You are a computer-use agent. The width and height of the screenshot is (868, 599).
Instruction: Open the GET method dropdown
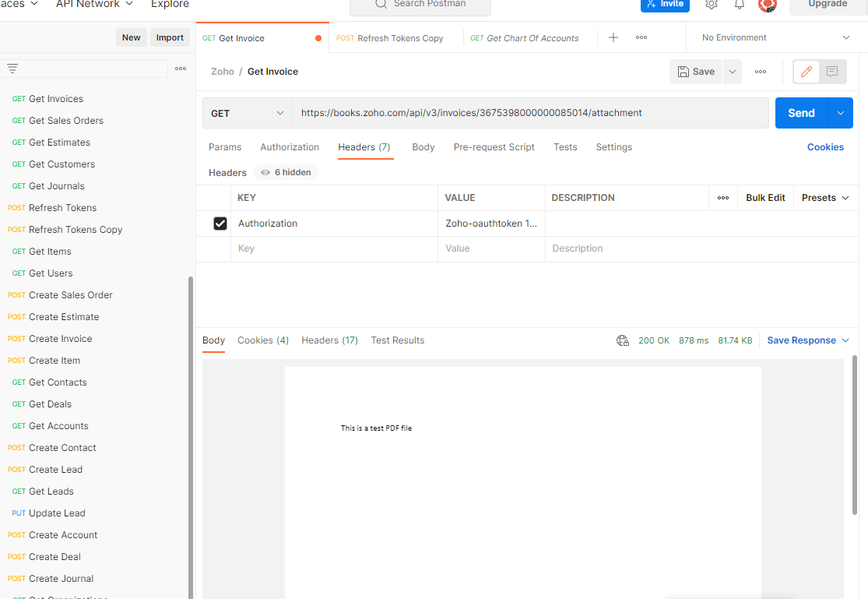coord(247,113)
